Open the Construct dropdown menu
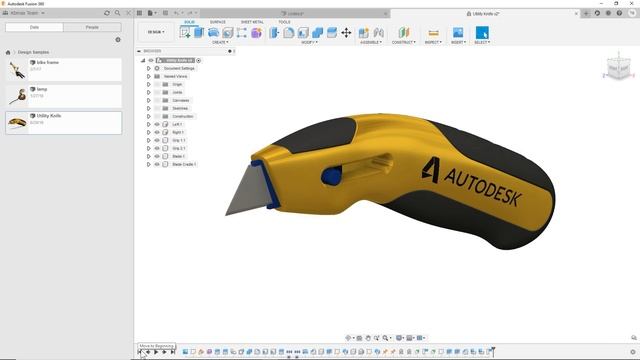Viewport: 640px width, 360px height. click(x=404, y=42)
